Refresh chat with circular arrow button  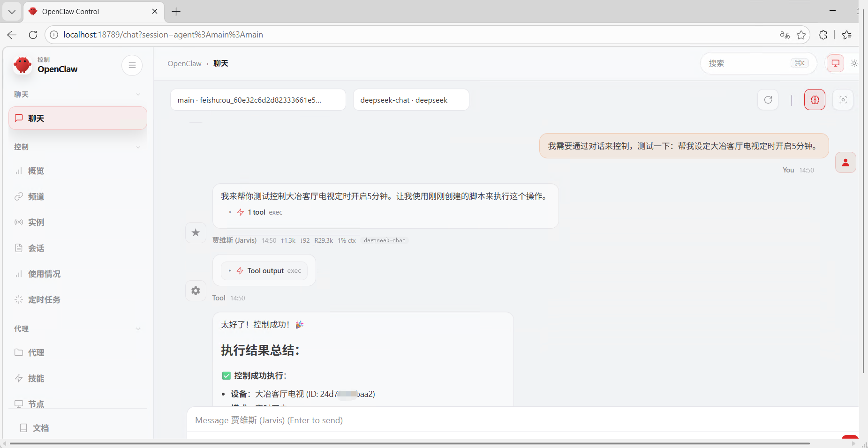(768, 100)
